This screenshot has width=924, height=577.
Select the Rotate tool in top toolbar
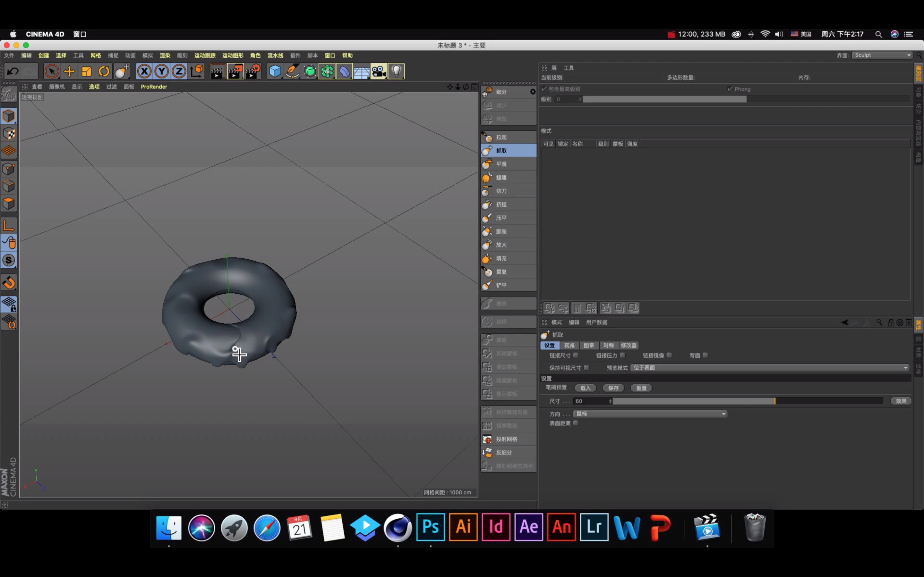click(104, 71)
